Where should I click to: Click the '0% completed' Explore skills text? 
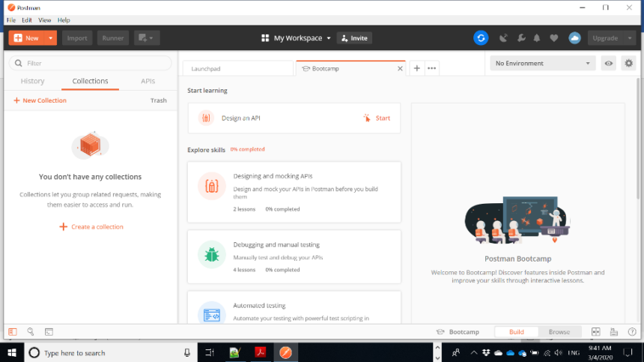pyautogui.click(x=247, y=149)
